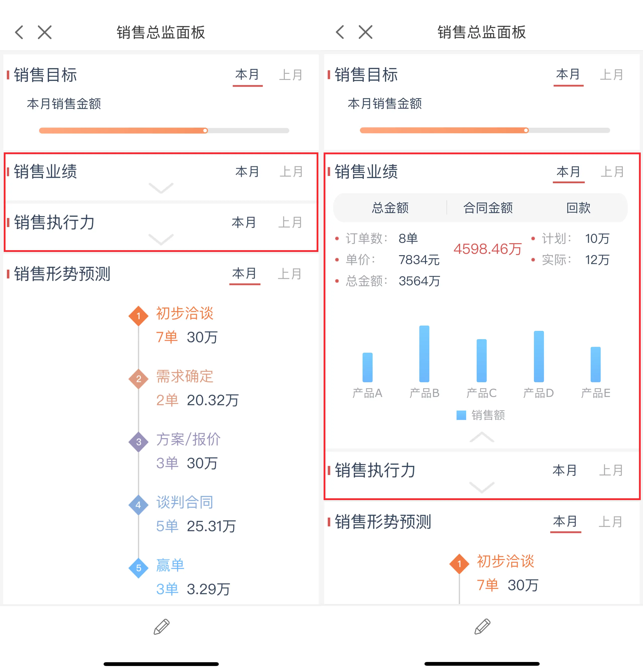Screen dimensions: 643x672
Task: Switch 销售形势预测 to 上月 in left panel
Action: coord(290,274)
